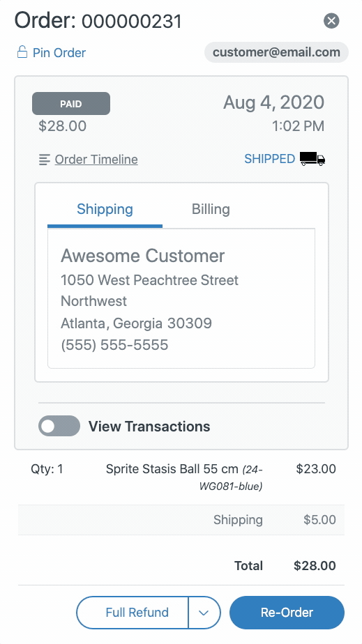Viewport: 362px width, 644px height.
Task: Click the SHIPPED status label
Action: (x=269, y=159)
